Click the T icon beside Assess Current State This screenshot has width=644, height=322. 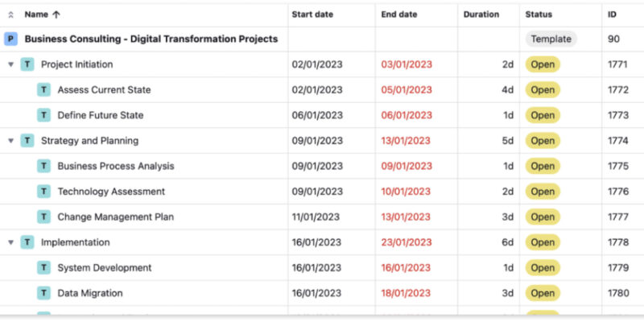coord(43,90)
